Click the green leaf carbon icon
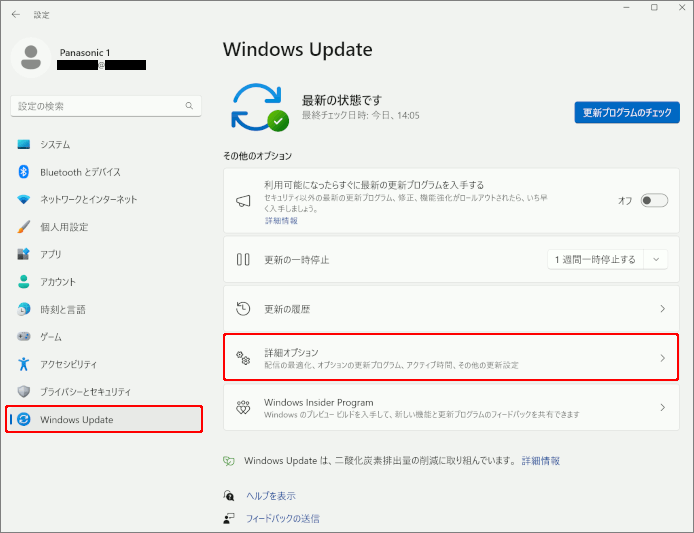The height and width of the screenshot is (533, 694). [x=228, y=461]
